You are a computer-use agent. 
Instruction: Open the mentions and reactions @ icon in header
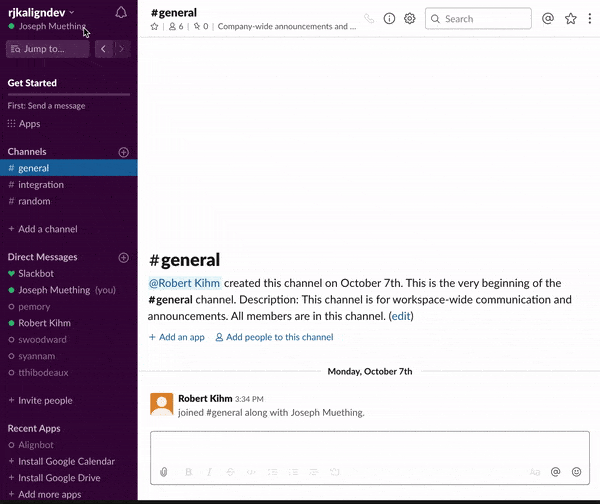(547, 18)
